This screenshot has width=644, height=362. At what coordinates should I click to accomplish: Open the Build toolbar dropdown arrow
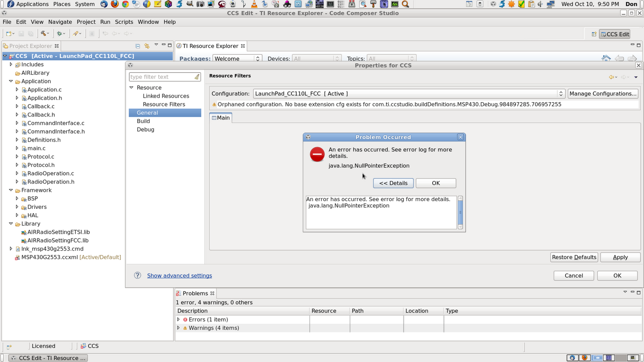(x=48, y=34)
